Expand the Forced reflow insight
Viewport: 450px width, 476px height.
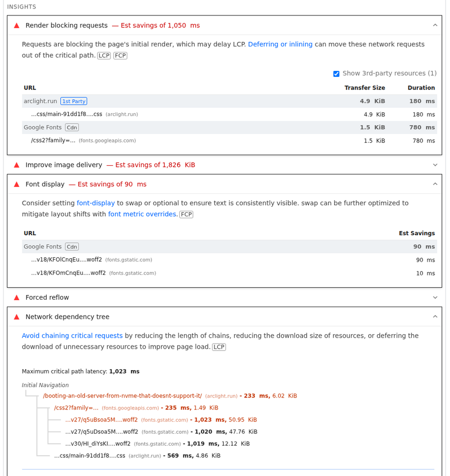pyautogui.click(x=435, y=298)
